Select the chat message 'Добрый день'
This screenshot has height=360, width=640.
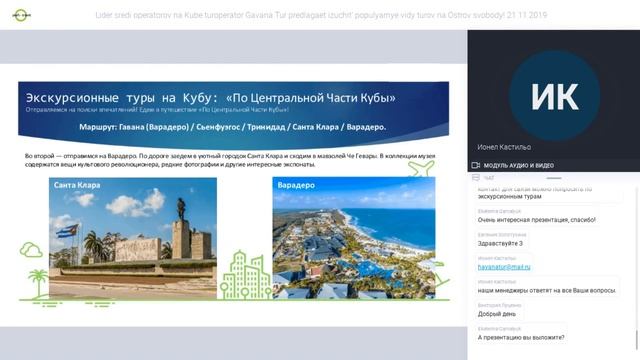coord(497,314)
